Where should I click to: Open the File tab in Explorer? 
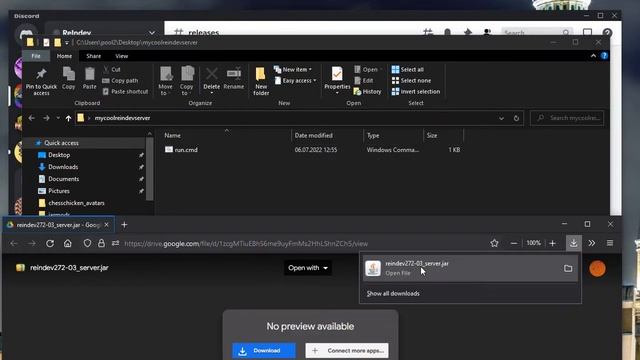click(x=36, y=56)
